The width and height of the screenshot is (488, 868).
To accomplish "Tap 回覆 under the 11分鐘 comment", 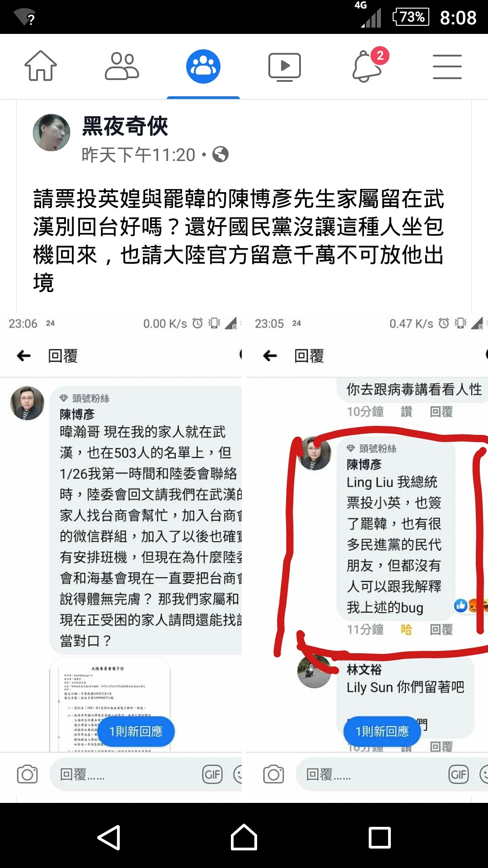I will [x=441, y=629].
